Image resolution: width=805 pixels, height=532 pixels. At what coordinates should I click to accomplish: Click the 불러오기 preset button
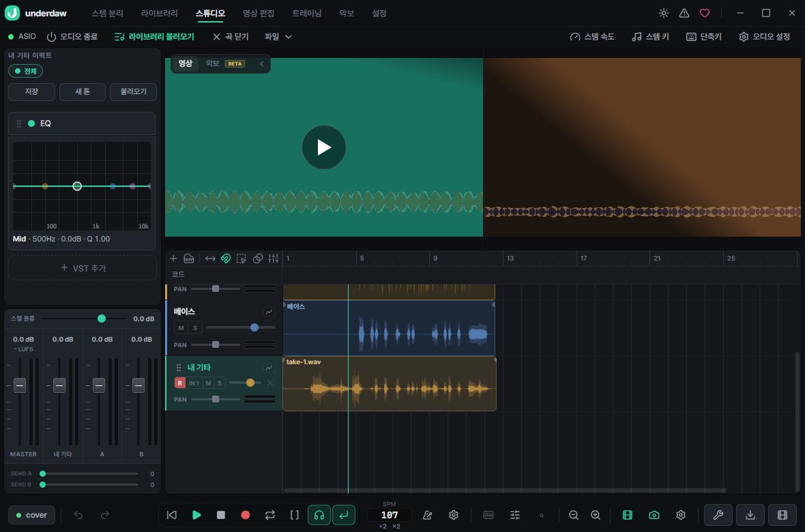pos(134,91)
